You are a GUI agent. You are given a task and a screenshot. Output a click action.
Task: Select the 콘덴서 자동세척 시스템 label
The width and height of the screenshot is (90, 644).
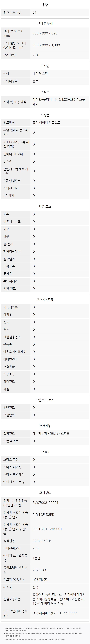pos(16,171)
